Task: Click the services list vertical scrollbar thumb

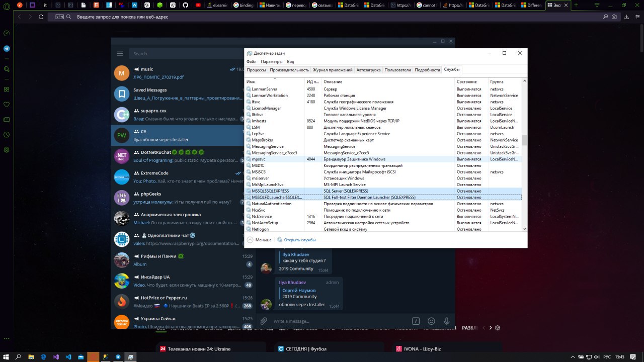Action: pos(525,140)
